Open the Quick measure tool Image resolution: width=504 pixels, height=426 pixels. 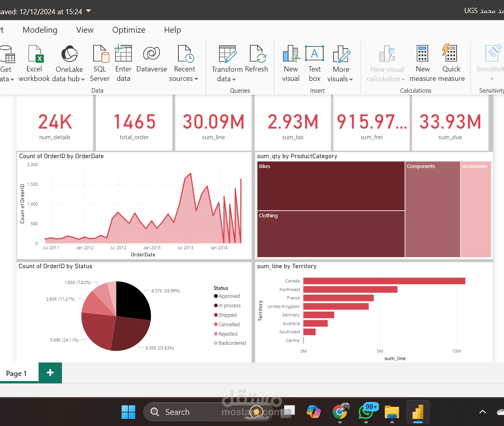tap(451, 63)
